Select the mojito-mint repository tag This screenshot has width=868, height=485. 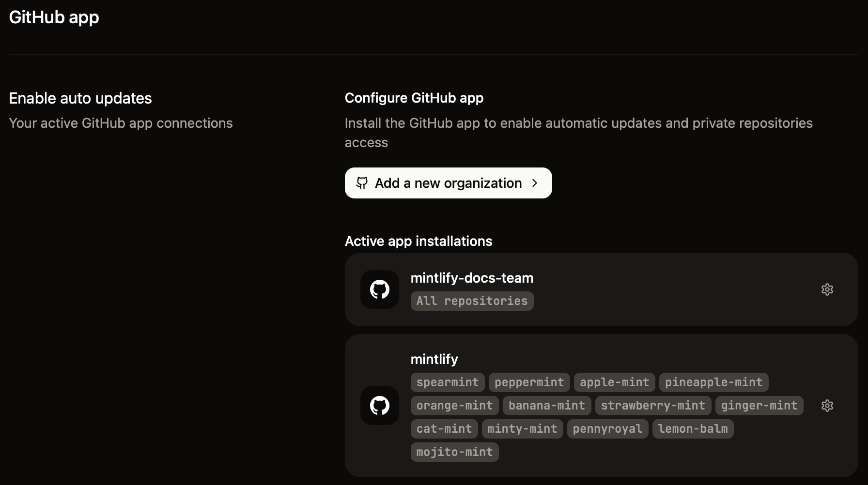click(454, 452)
